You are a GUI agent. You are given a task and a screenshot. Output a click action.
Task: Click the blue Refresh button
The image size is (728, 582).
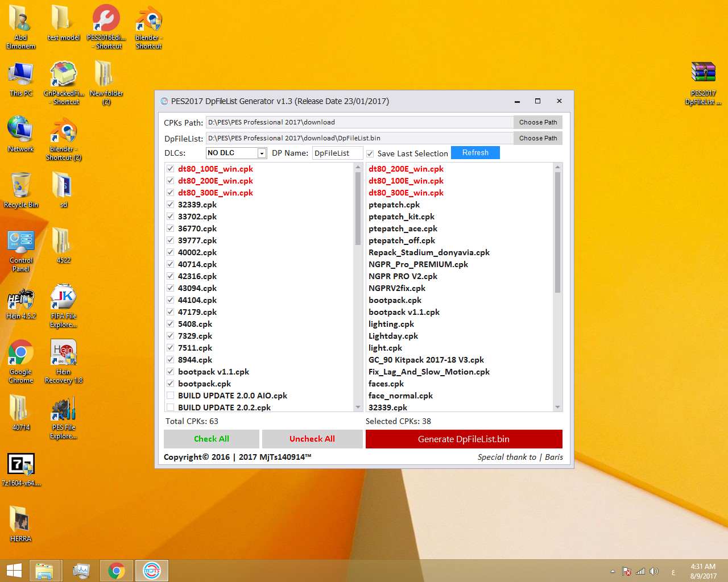click(475, 153)
